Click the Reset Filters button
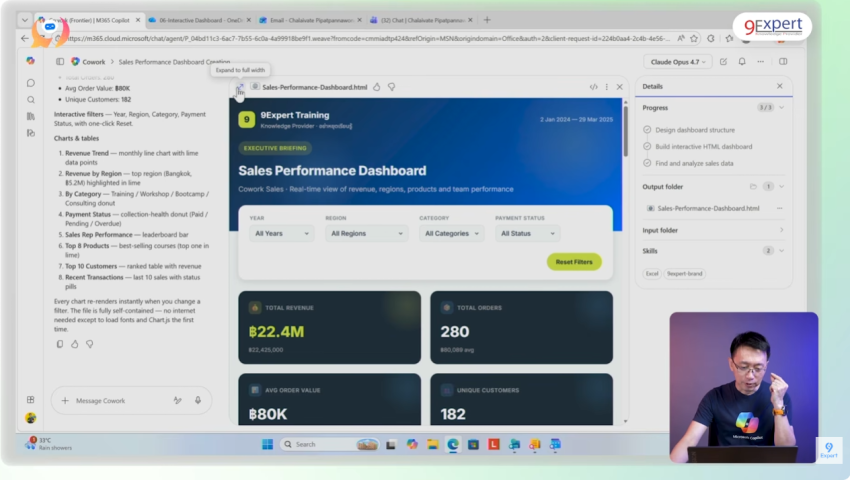 coord(574,262)
